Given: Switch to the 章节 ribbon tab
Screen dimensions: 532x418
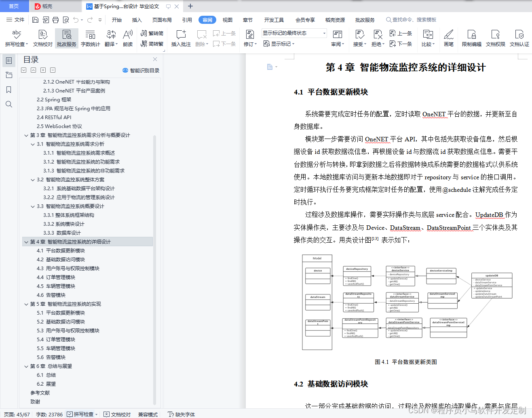Looking at the screenshot, I should tap(248, 20).
